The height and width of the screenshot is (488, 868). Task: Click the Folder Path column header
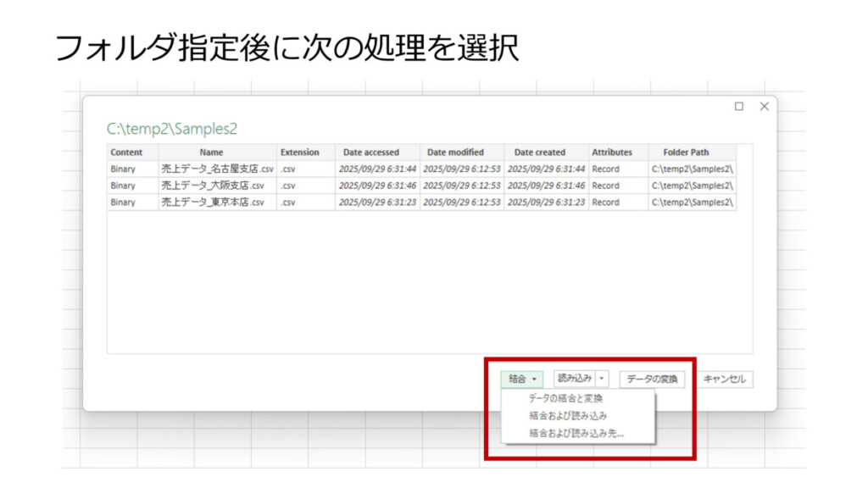pyautogui.click(x=687, y=152)
